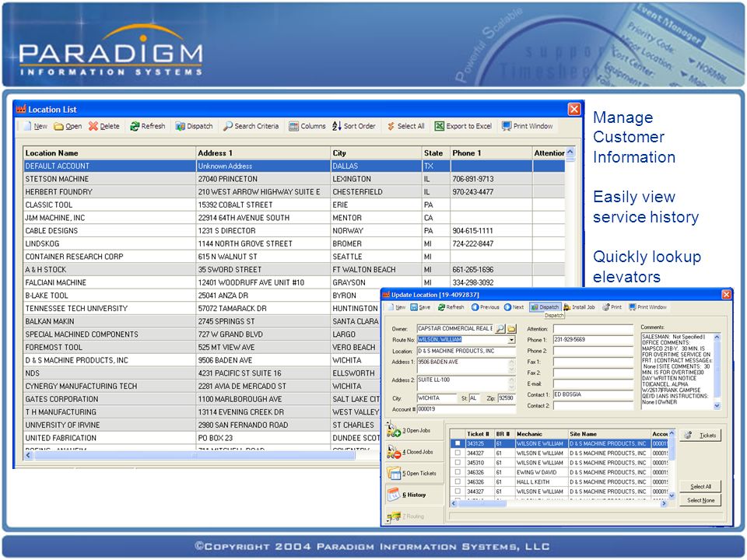Click the Phone 1 field

[x=593, y=340]
